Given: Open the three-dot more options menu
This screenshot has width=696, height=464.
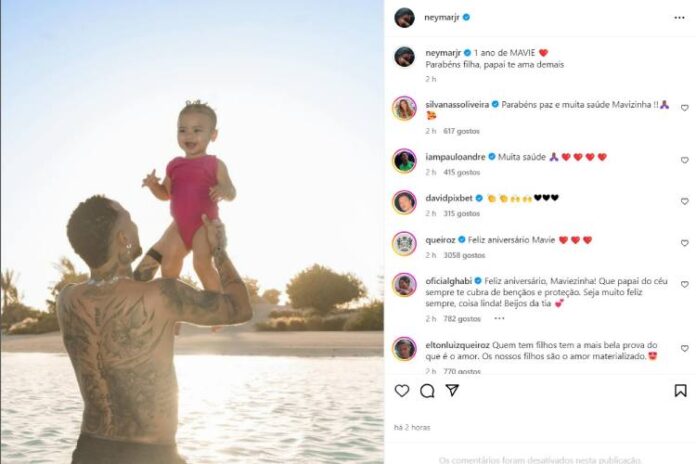Looking at the screenshot, I should 679,17.
